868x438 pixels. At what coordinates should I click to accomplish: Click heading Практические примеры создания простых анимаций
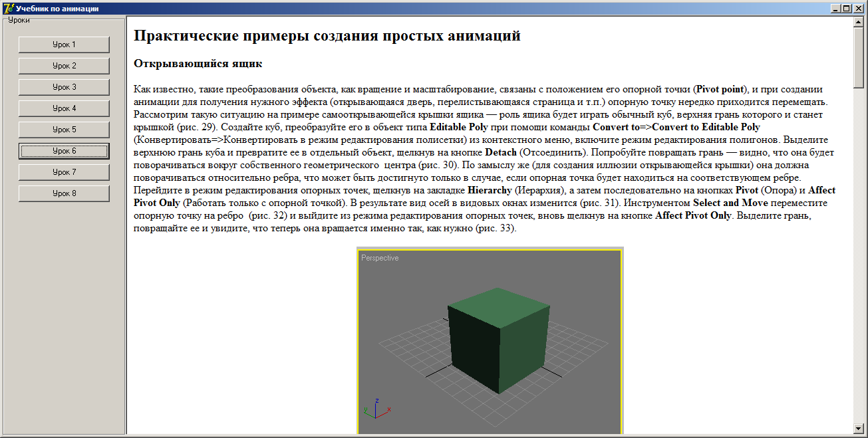[x=327, y=36]
